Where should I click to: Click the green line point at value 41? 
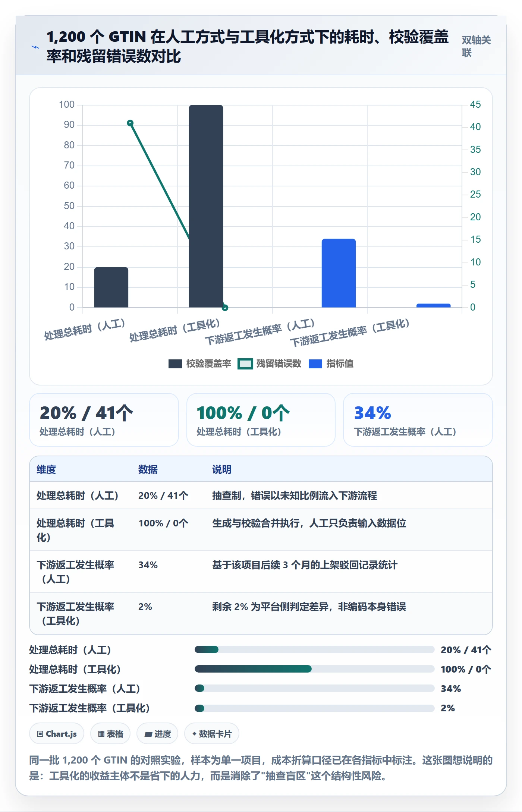(x=130, y=123)
